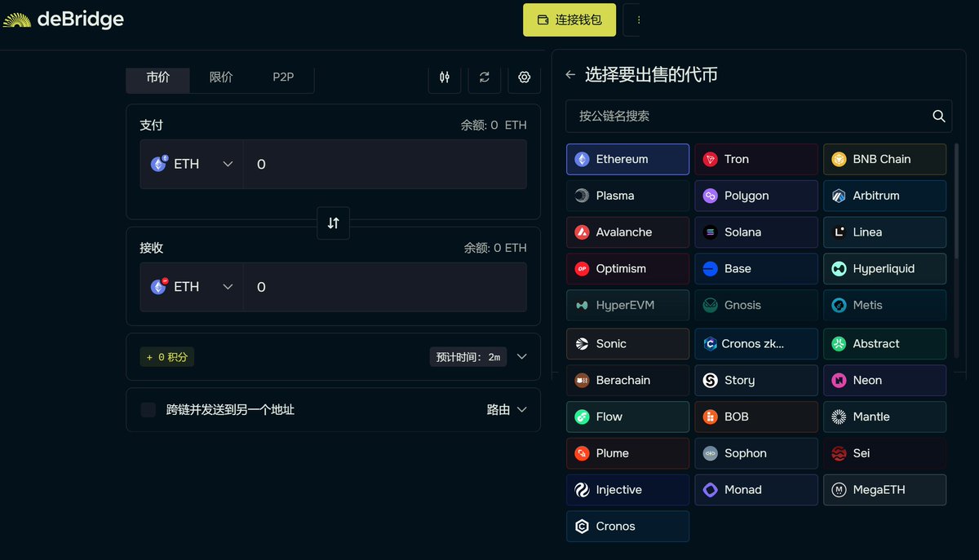Click the 接收 amount input field
The image size is (979, 560).
(x=385, y=287)
